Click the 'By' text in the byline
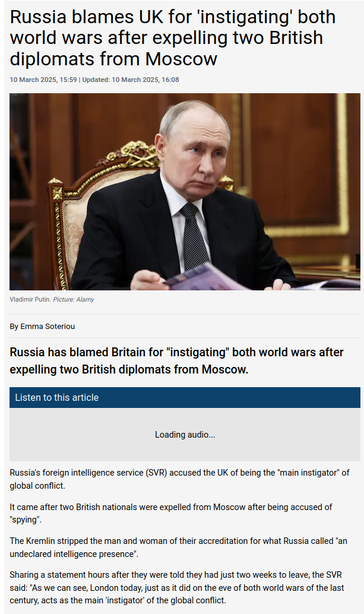The height and width of the screenshot is (614, 364). click(x=14, y=326)
